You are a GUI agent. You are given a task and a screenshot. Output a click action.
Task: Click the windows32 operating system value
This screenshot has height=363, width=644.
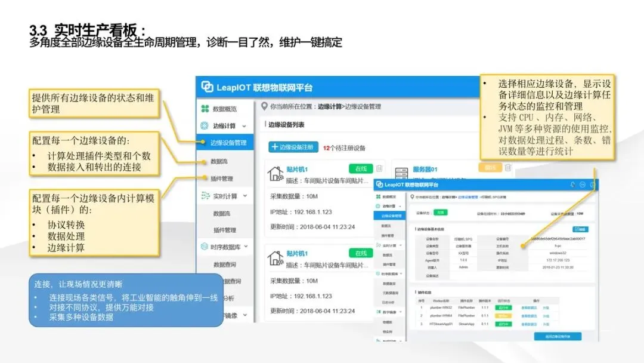click(x=558, y=253)
